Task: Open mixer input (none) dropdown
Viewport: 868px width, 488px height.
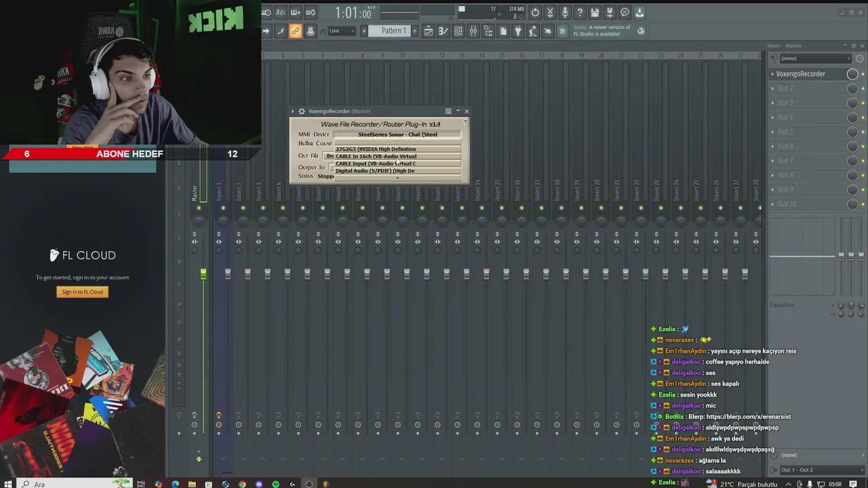Action: point(814,58)
